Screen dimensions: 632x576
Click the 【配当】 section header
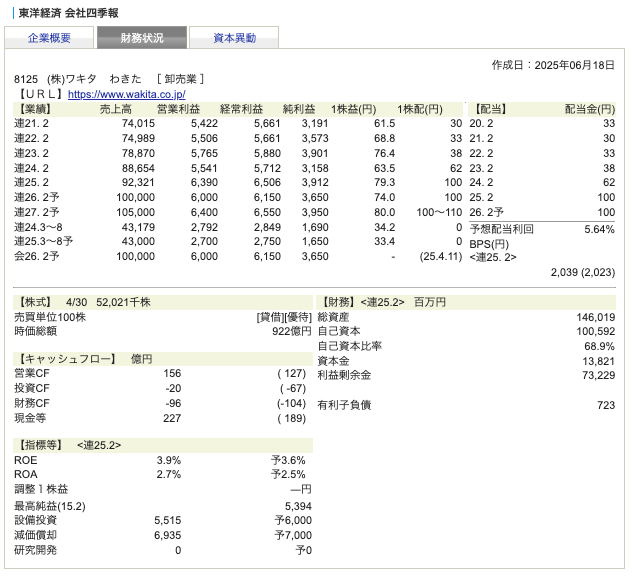pyautogui.click(x=491, y=109)
